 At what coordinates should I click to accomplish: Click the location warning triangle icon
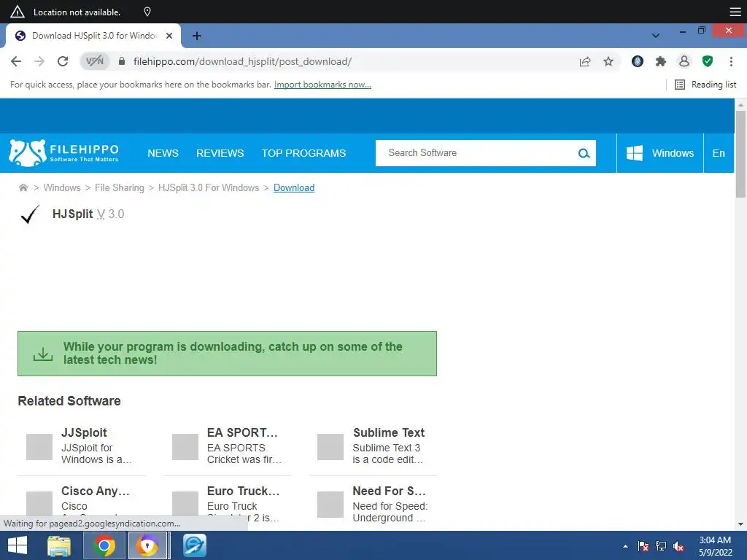point(18,12)
